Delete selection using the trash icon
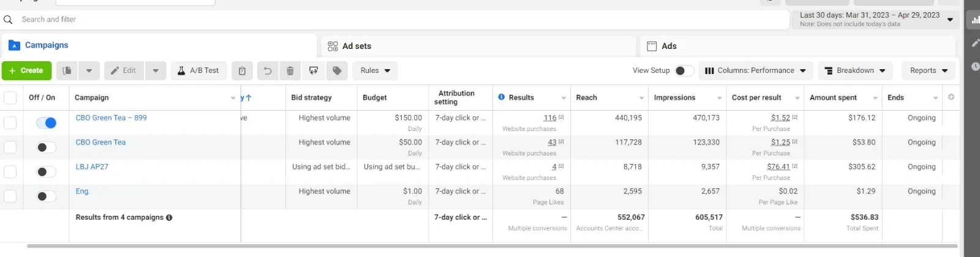 (290, 71)
